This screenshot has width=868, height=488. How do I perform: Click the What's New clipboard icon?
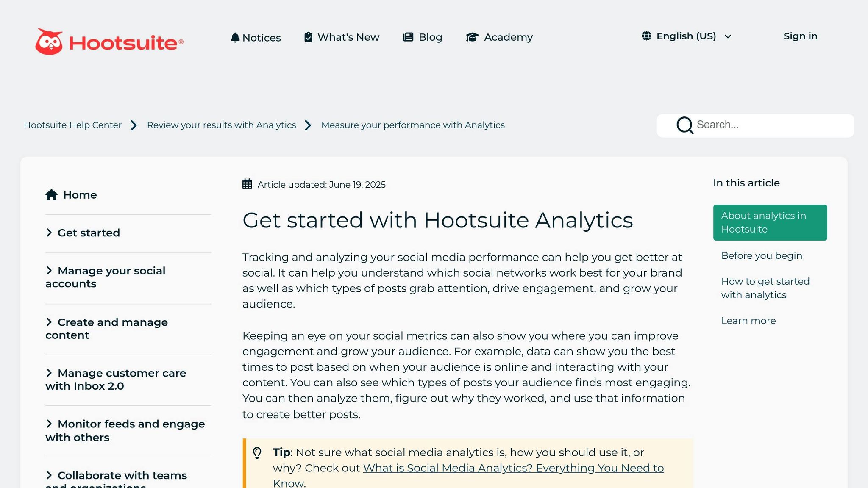[x=308, y=37]
